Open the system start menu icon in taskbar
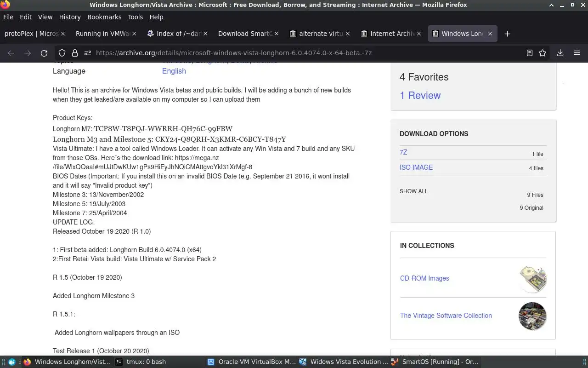The width and height of the screenshot is (588, 368). coord(12,362)
